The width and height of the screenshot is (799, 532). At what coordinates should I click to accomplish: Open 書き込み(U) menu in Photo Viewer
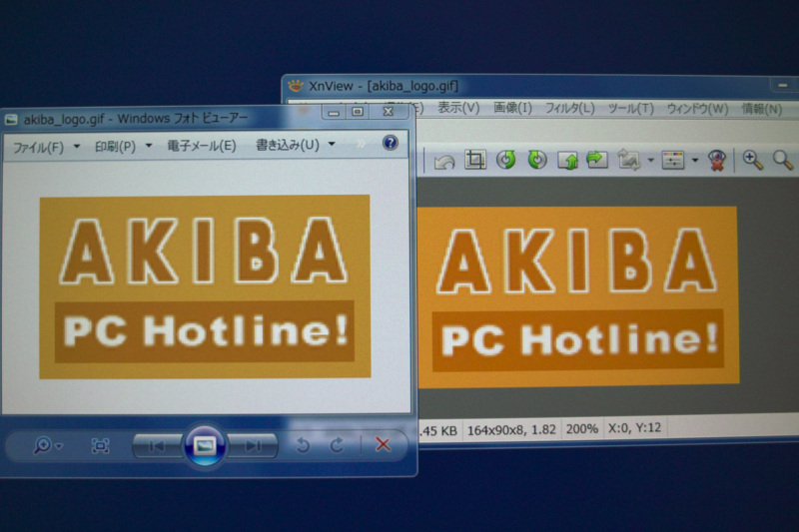tap(288, 145)
